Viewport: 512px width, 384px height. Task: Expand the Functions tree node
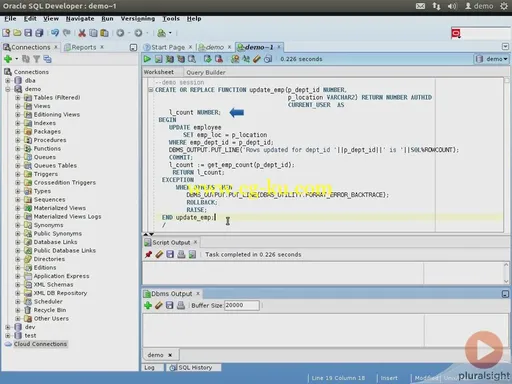coord(18,148)
